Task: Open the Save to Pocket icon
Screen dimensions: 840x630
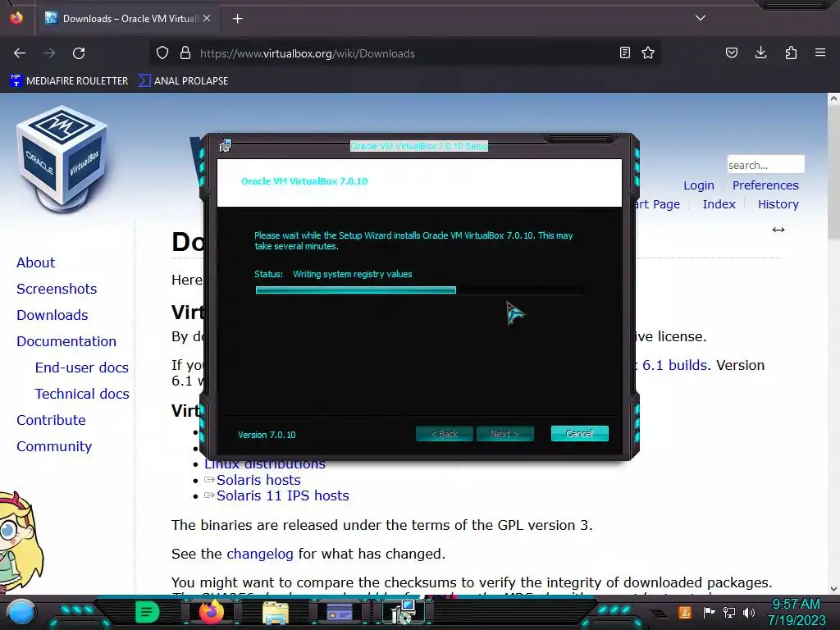Action: pyautogui.click(x=731, y=52)
